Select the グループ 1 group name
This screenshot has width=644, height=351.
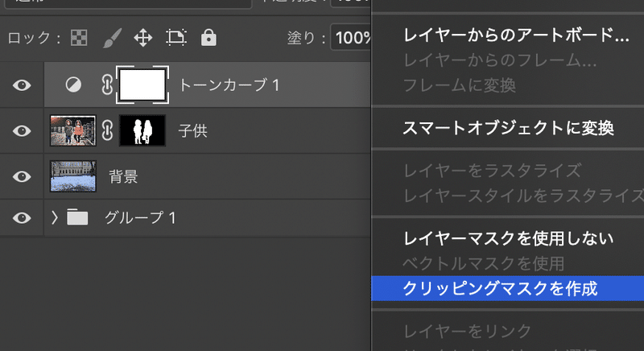[140, 217]
